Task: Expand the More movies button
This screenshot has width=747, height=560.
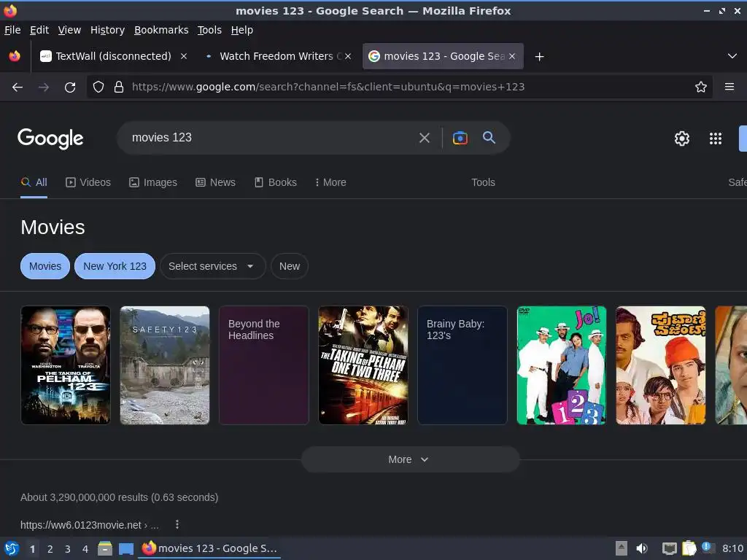Action: click(410, 459)
